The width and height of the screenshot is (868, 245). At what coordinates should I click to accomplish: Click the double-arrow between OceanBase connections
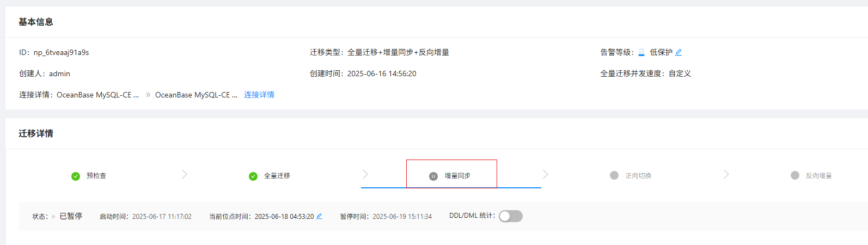click(x=148, y=95)
